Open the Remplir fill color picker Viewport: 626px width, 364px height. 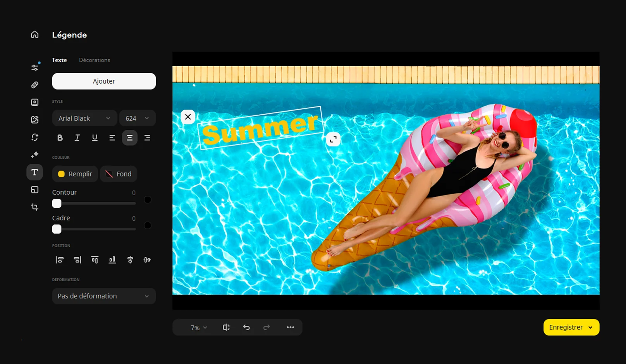tap(75, 174)
